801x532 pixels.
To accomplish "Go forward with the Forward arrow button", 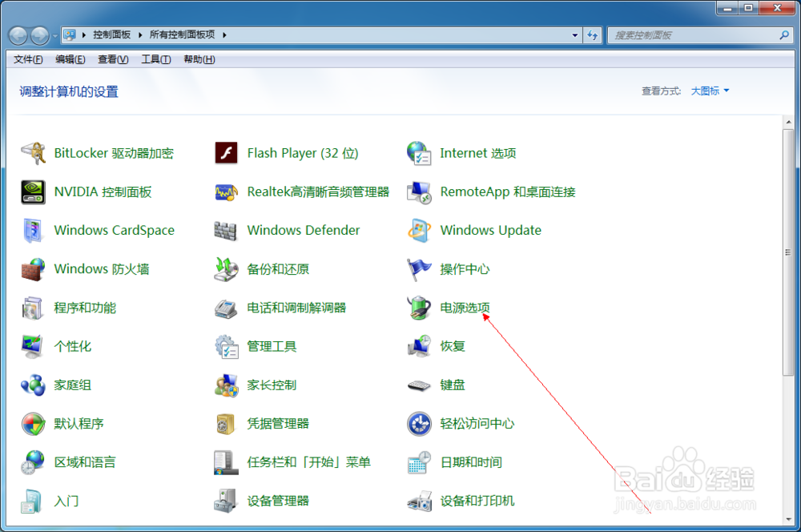I will 40,35.
